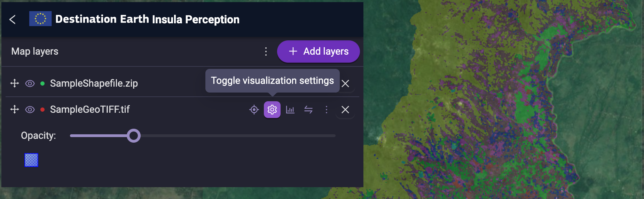Viewport: 644px width, 199px height.
Task: Open the Map layers three-dot menu
Action: coord(266,51)
